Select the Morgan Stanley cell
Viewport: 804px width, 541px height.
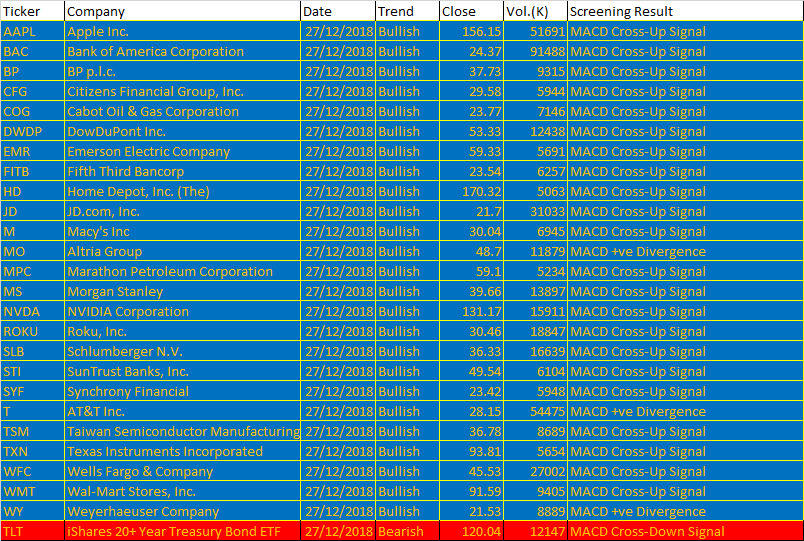(x=182, y=291)
